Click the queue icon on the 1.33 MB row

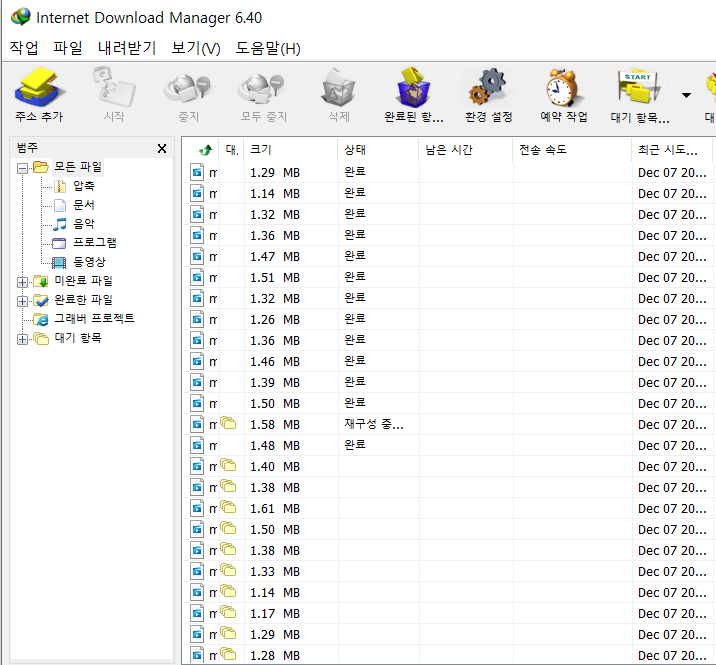click(228, 570)
